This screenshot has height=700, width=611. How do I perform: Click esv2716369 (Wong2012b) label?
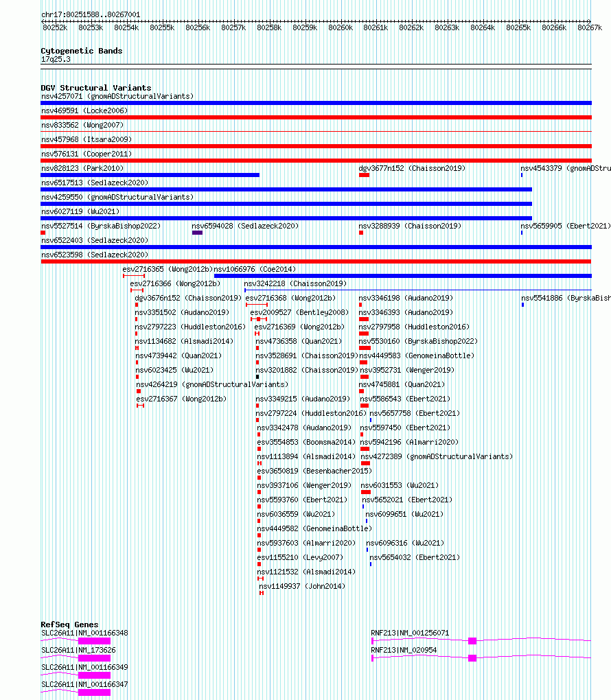299,327
